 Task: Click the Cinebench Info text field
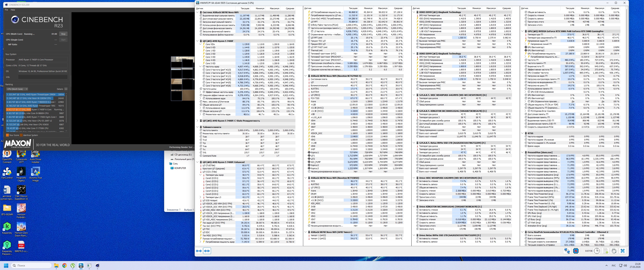click(42, 77)
